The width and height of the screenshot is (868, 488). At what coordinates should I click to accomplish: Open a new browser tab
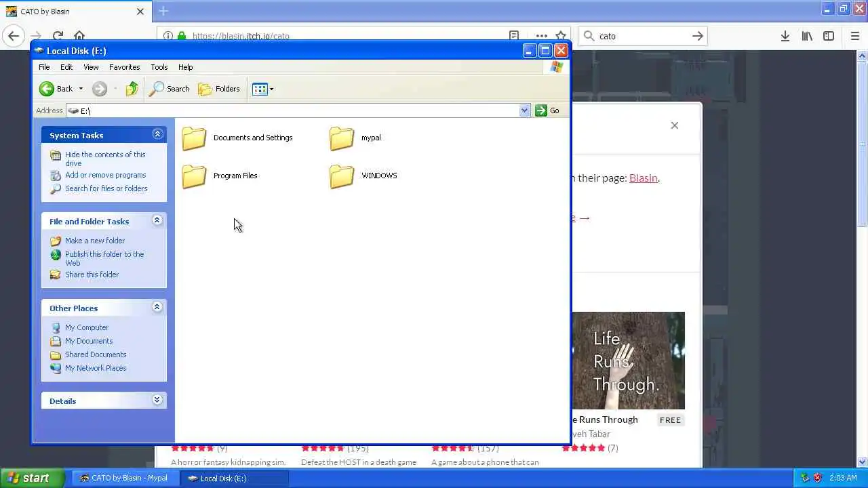tap(163, 11)
